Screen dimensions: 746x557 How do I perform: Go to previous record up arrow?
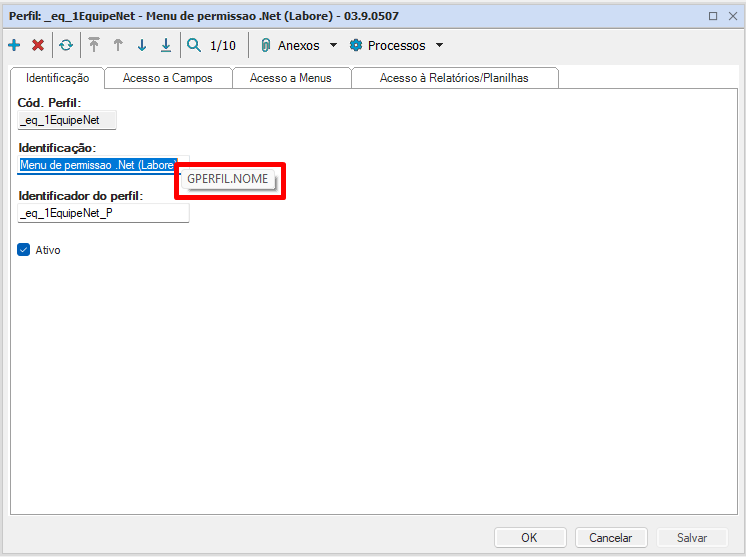(x=118, y=45)
